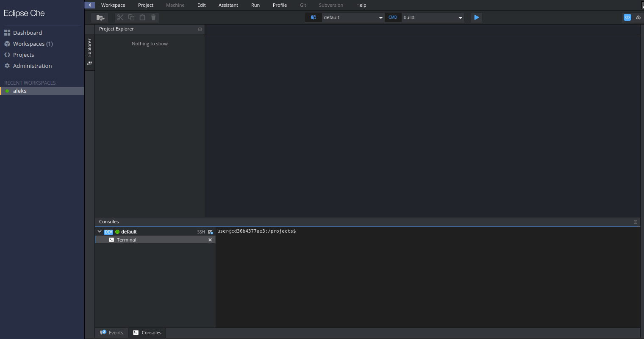Close the Terminal console entry
Screen dimensions: 644x339
(210, 240)
